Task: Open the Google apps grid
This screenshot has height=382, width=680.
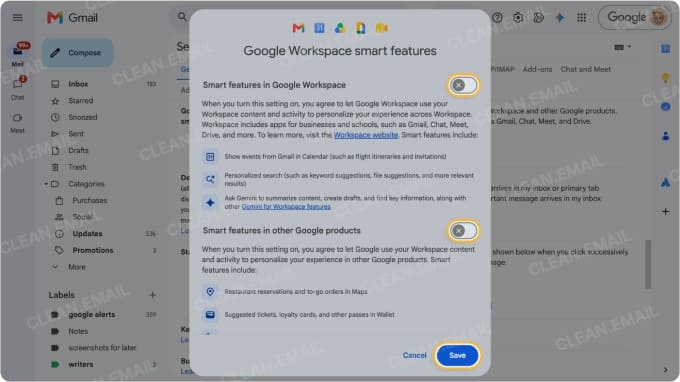Action: [x=582, y=17]
